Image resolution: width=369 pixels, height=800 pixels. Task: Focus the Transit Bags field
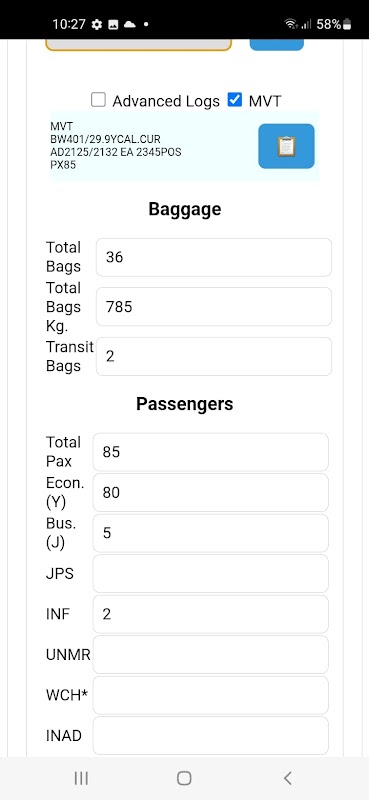214,356
